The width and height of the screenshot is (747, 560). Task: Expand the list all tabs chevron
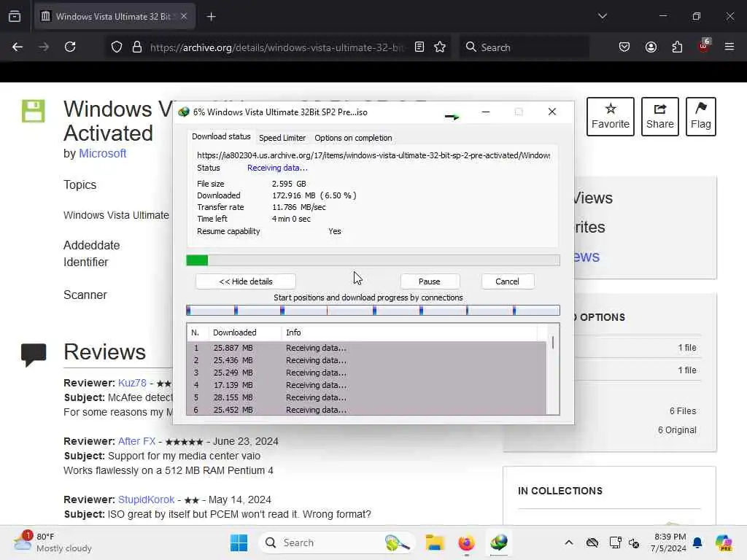click(x=602, y=16)
